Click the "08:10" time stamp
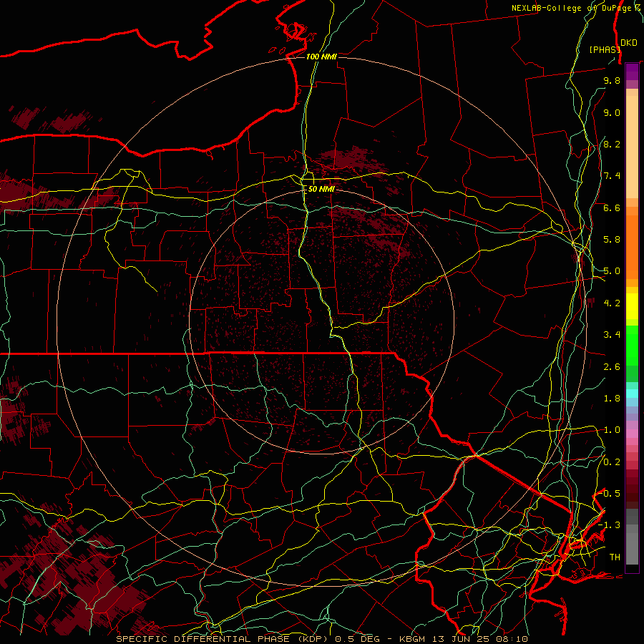 (x=512, y=639)
